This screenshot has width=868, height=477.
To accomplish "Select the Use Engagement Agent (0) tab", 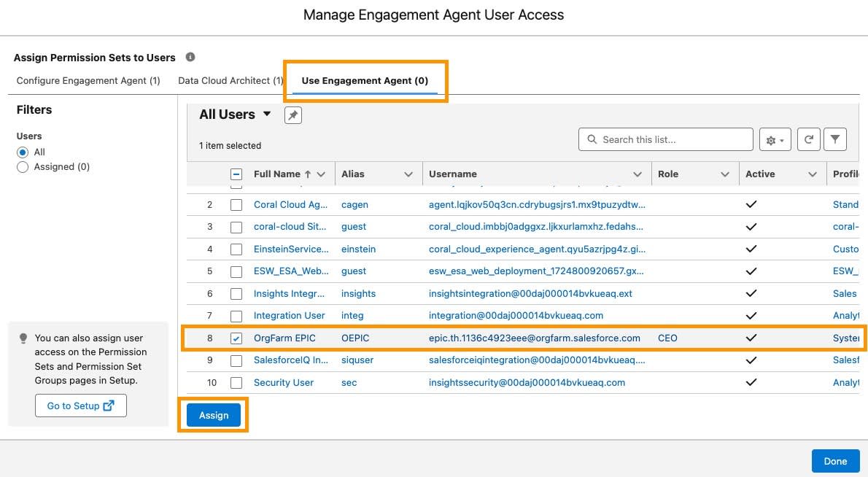I will click(365, 81).
